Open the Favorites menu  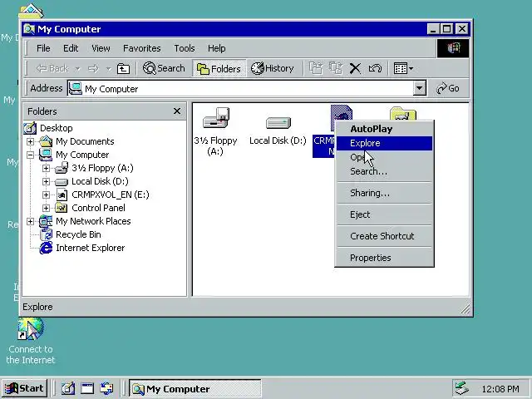pos(142,48)
